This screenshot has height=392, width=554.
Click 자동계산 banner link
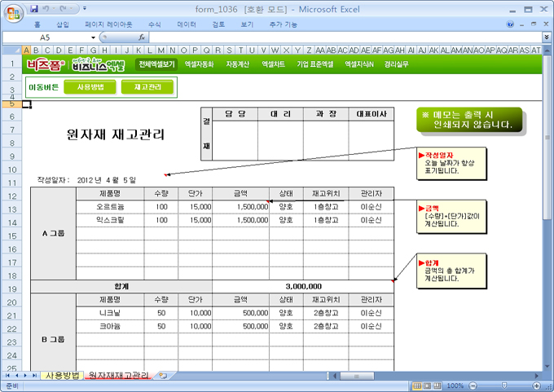click(237, 64)
